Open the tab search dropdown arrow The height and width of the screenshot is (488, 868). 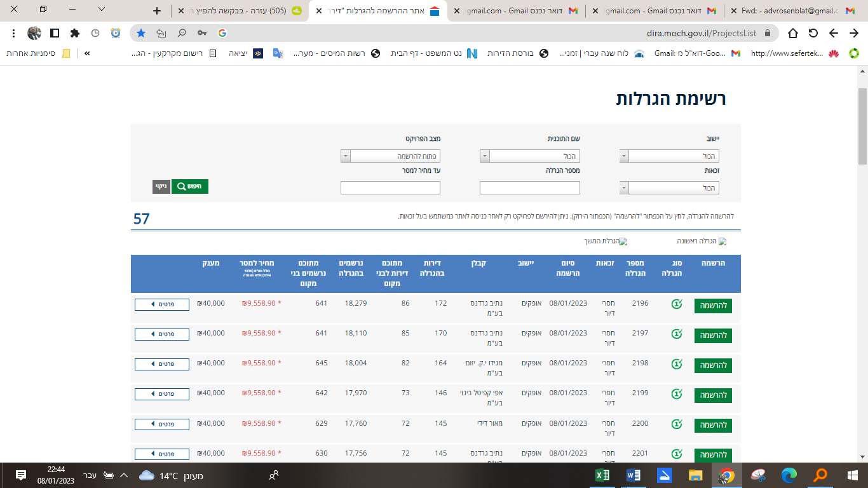pos(102,10)
